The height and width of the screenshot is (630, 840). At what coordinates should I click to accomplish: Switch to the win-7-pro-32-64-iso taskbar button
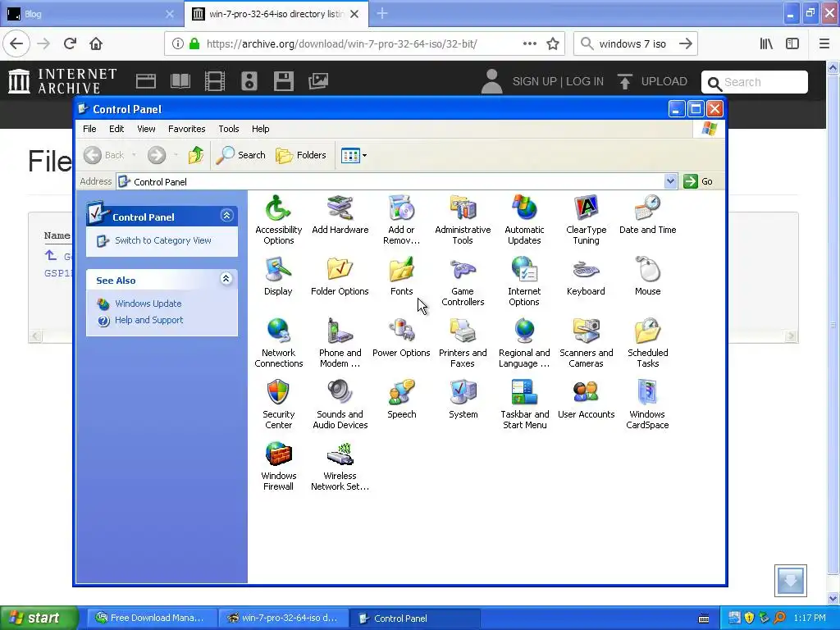pos(283,618)
